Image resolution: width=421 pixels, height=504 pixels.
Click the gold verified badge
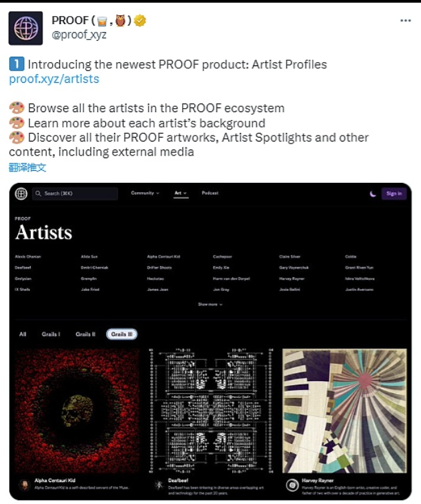[140, 21]
